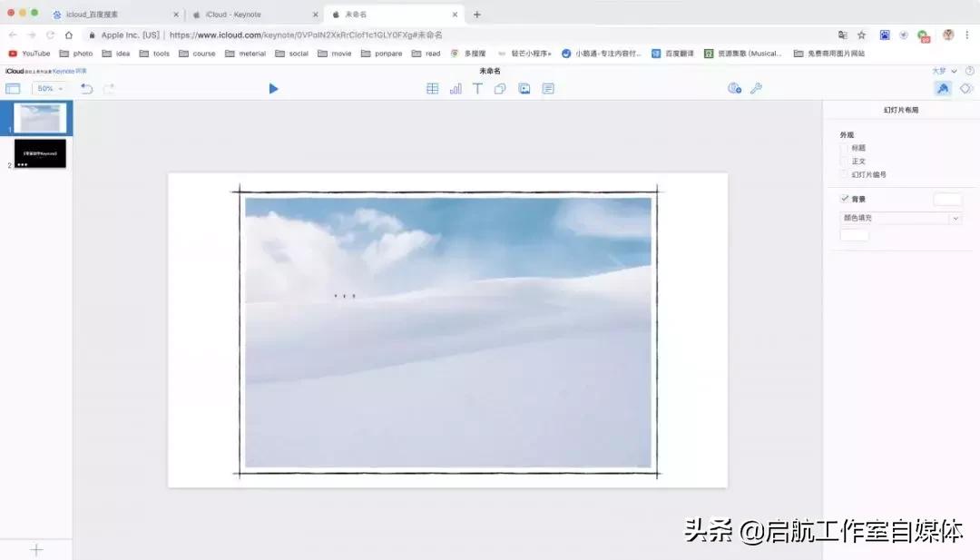Open the 50% zoom dropdown
Viewport: 980px width, 560px height.
[x=49, y=88]
